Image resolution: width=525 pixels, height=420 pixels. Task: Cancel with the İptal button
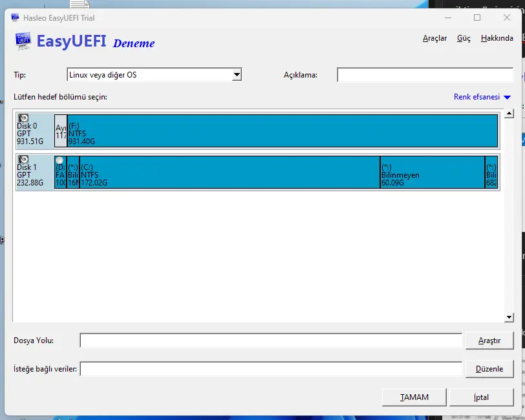click(481, 397)
